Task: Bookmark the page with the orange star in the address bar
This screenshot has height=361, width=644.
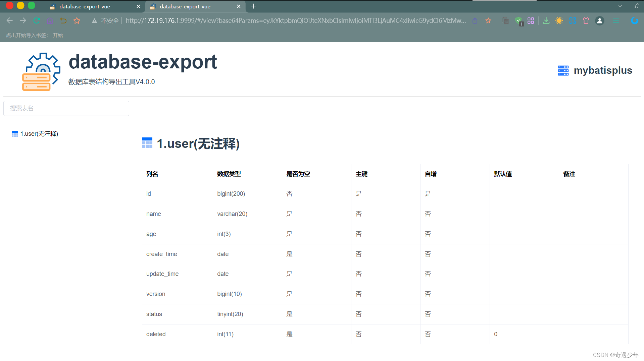Action: [x=488, y=21]
